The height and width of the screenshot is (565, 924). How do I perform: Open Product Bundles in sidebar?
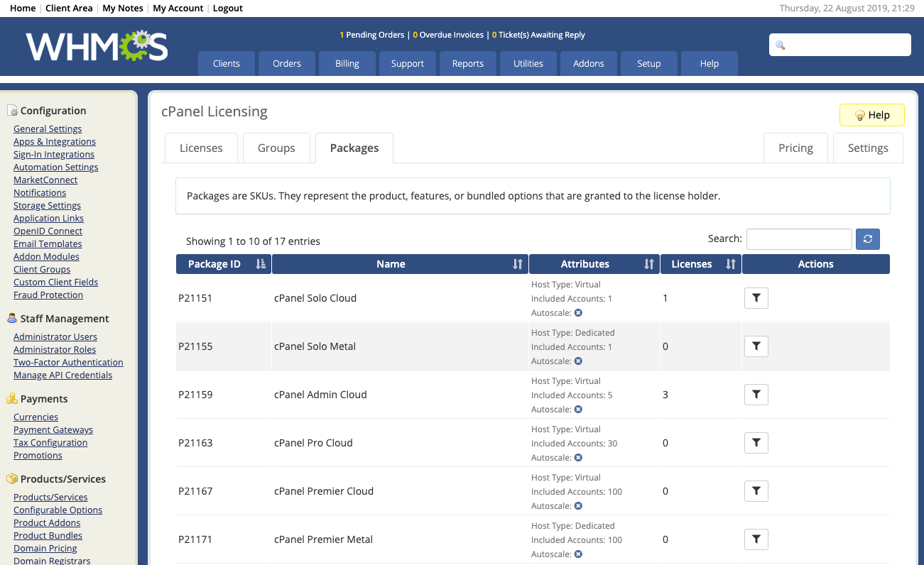tap(48, 535)
